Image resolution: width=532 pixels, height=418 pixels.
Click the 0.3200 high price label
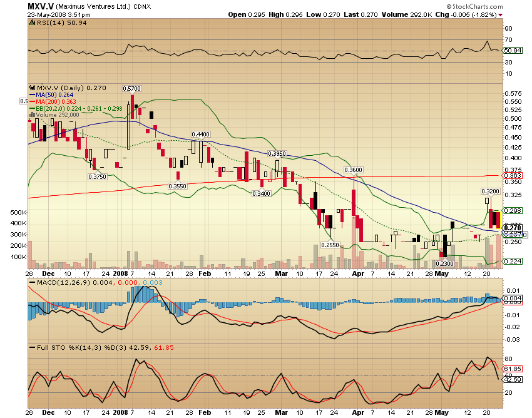pos(489,191)
